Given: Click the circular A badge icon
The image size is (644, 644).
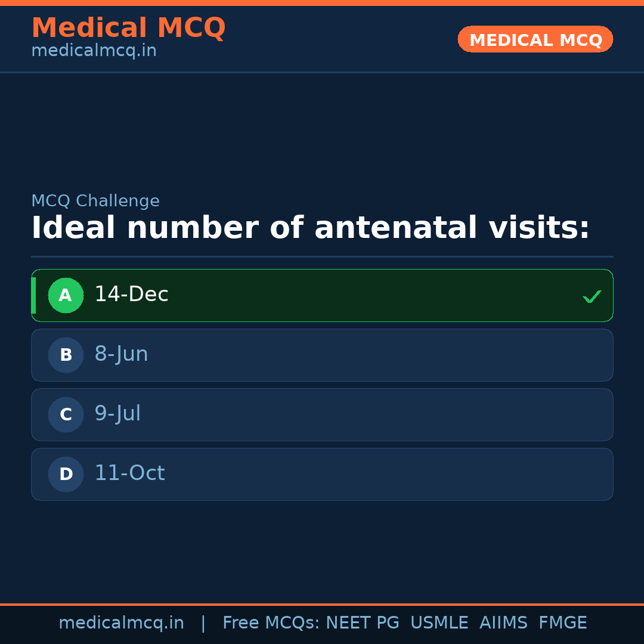Looking at the screenshot, I should pos(66,295).
